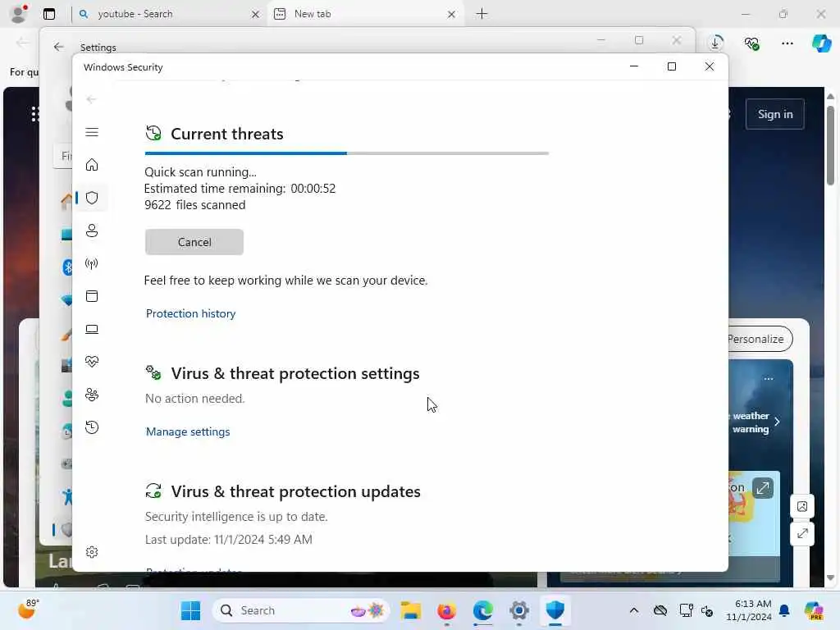
Task: Open the Windows Security navigation hamburger menu
Action: coord(92,132)
